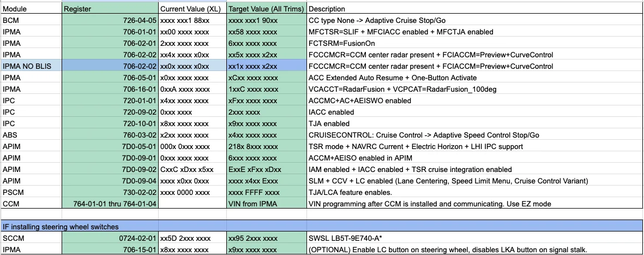Click register cell 720-01-01
Screen dimensions: 644x255
[110, 101]
